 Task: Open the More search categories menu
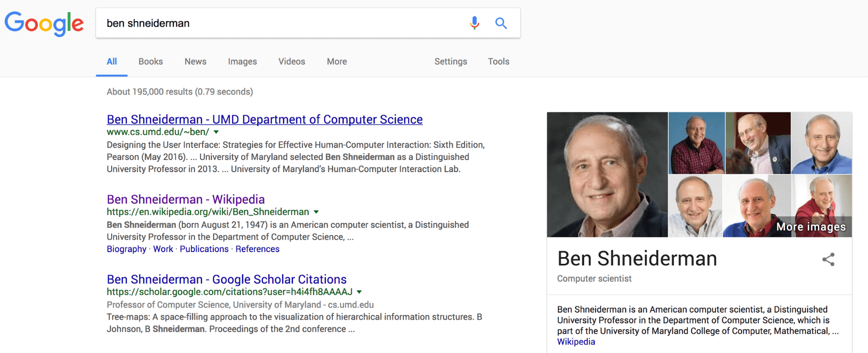(337, 62)
